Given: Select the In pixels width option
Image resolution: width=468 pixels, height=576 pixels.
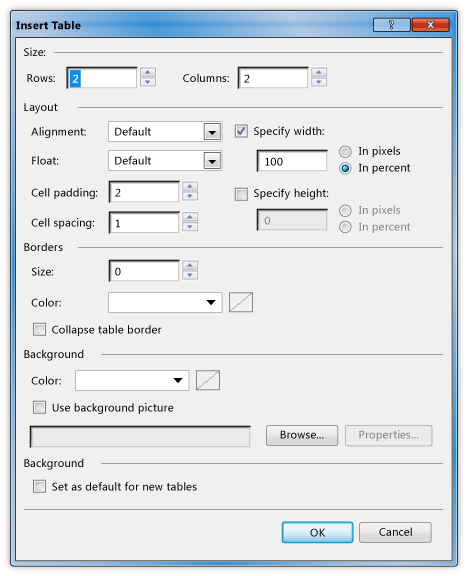Looking at the screenshot, I should [345, 151].
